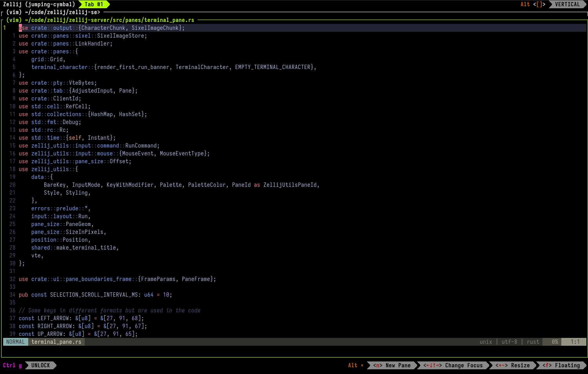Click "RunCommand" on line 15

pyautogui.click(x=141, y=146)
